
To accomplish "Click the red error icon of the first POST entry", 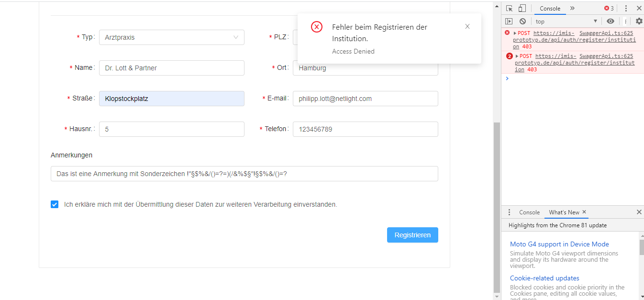I will click(507, 33).
